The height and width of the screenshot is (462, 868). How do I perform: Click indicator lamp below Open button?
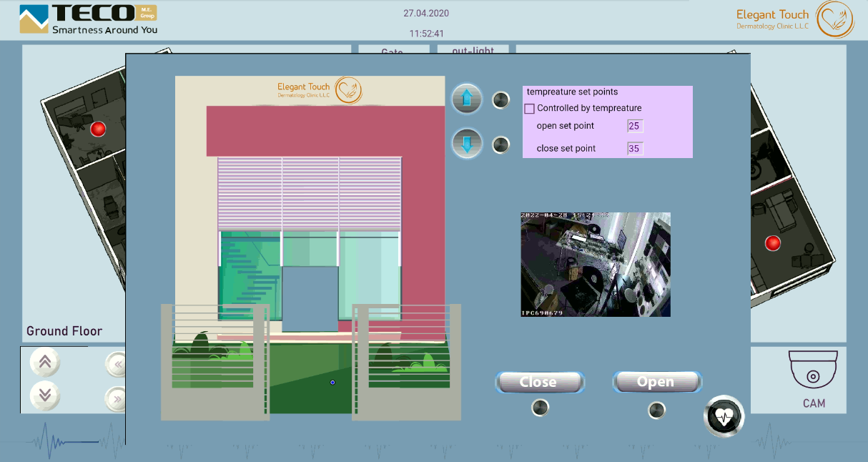(656, 410)
